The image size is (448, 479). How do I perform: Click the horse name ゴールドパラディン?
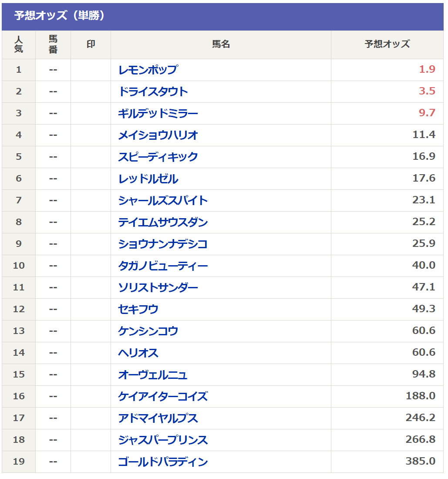click(x=163, y=462)
